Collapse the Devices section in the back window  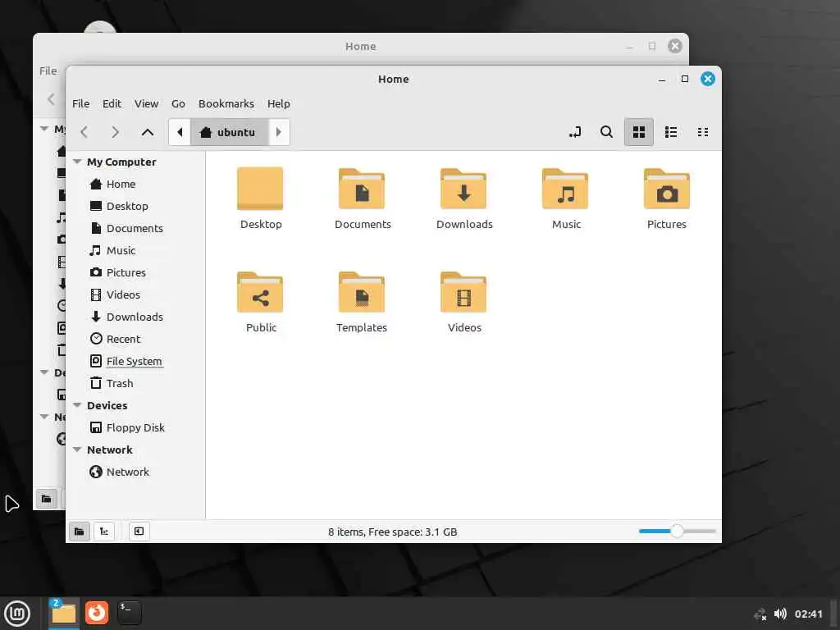(44, 372)
